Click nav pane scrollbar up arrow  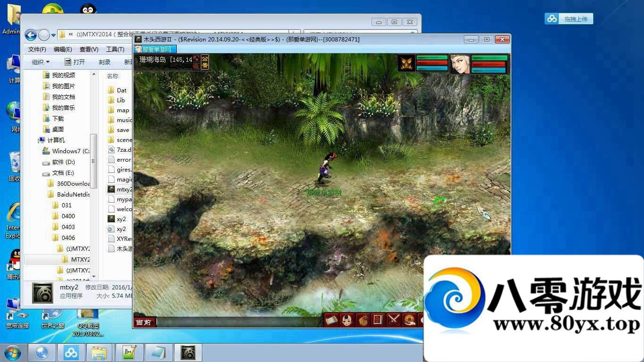[94, 74]
